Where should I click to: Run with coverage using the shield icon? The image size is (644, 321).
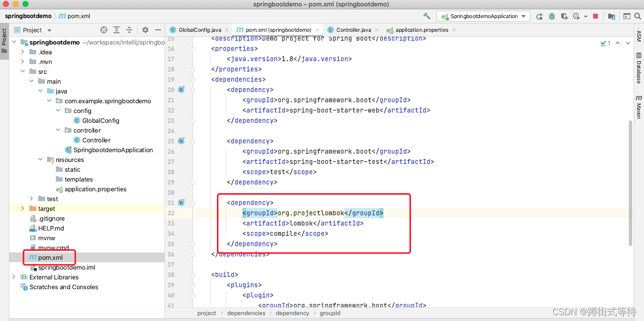564,16
